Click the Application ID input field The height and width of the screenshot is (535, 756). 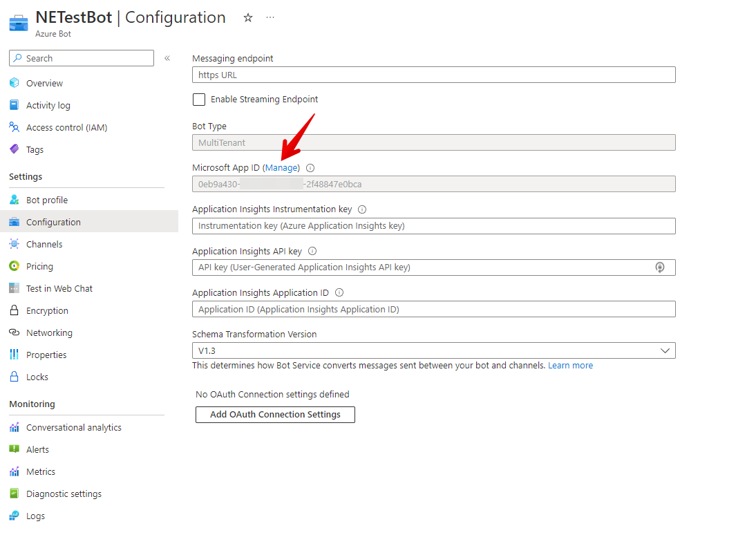433,309
